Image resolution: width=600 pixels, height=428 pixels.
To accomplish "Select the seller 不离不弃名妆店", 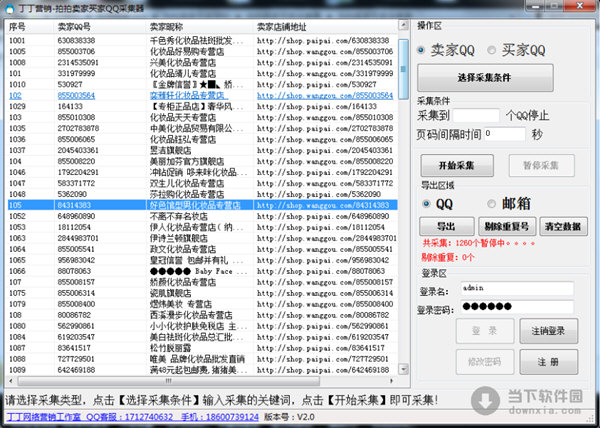I will 178,216.
